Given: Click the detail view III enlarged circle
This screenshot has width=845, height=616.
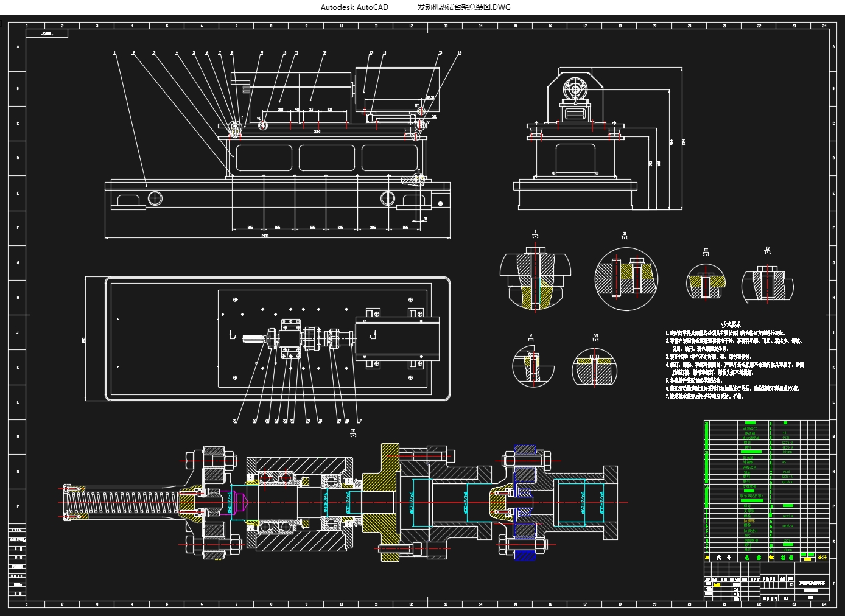Looking at the screenshot, I should point(706,282).
